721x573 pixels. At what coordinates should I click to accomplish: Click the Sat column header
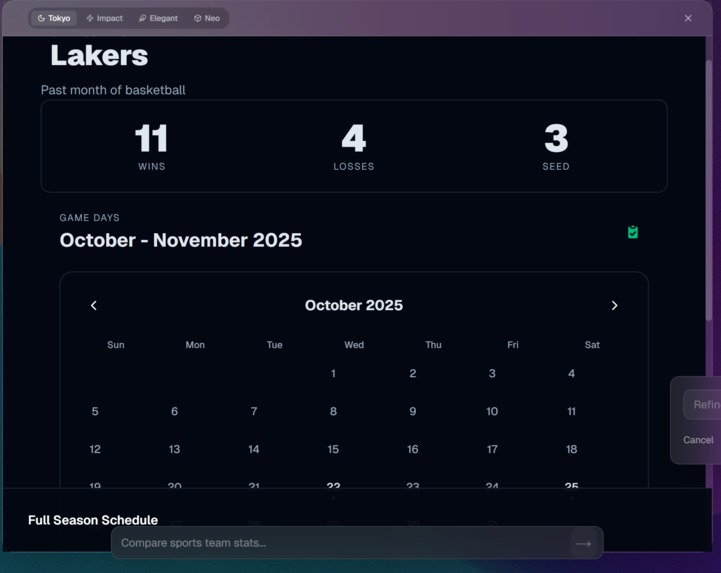pyautogui.click(x=592, y=345)
